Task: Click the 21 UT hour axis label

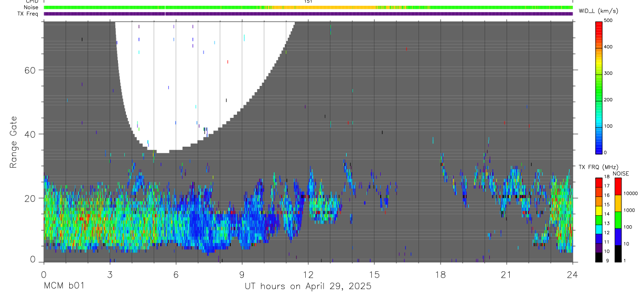Action: coord(507,274)
